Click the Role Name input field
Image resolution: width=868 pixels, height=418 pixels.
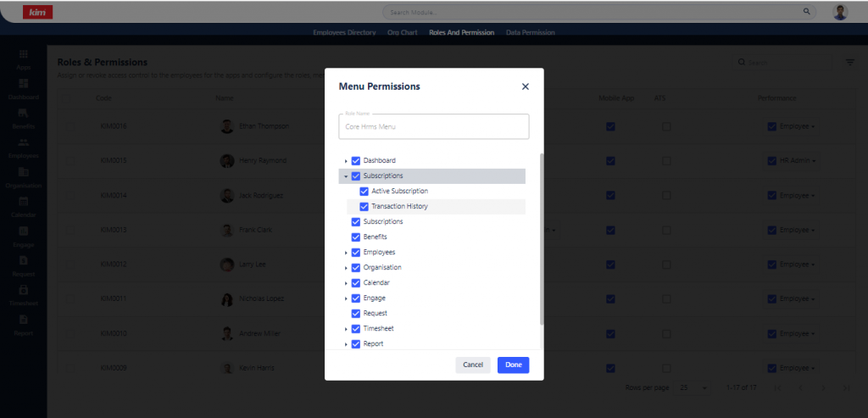[434, 126]
